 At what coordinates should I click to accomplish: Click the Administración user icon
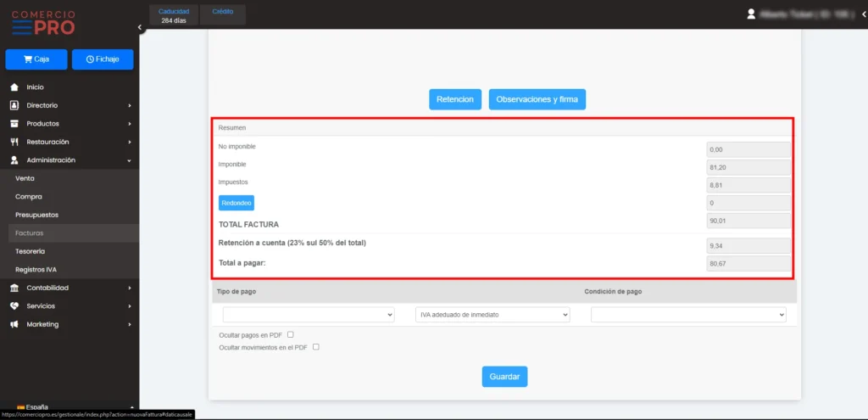(15, 160)
